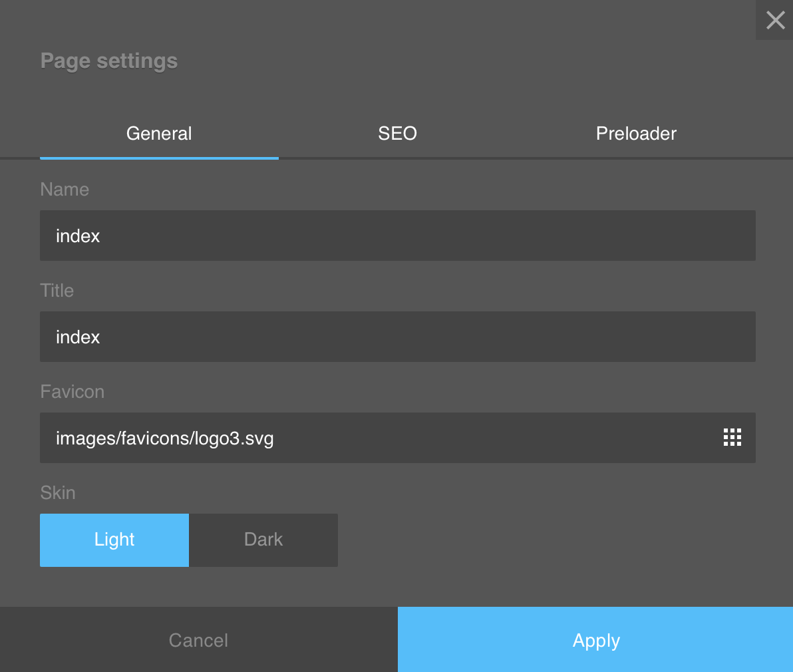Open the favicon file browser grid icon

coord(732,437)
